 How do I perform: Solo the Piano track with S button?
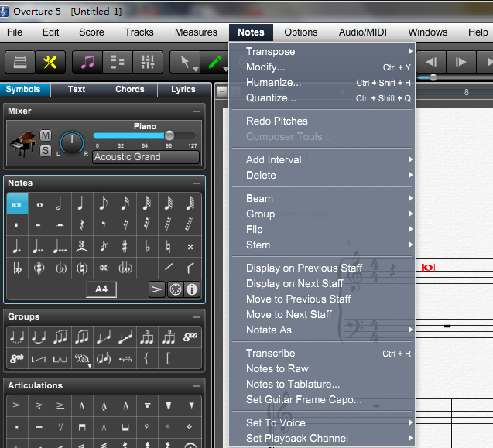click(x=46, y=151)
